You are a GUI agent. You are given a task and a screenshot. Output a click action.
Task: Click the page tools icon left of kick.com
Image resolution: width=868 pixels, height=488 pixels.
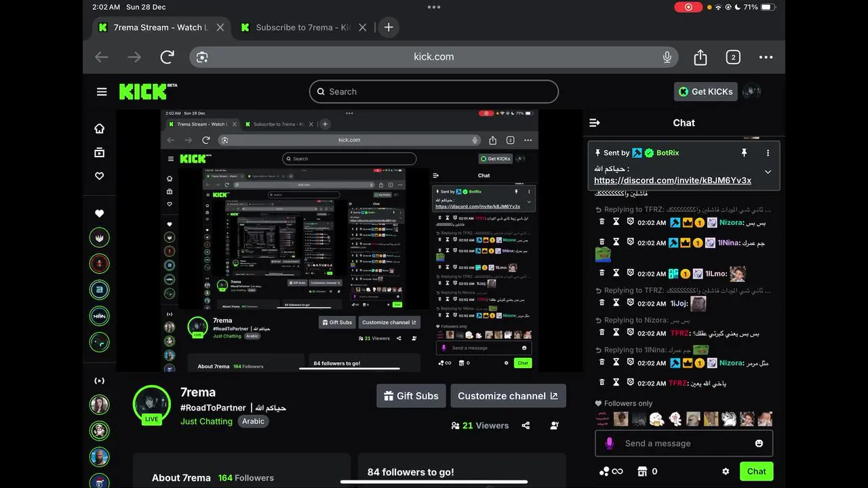(x=202, y=57)
